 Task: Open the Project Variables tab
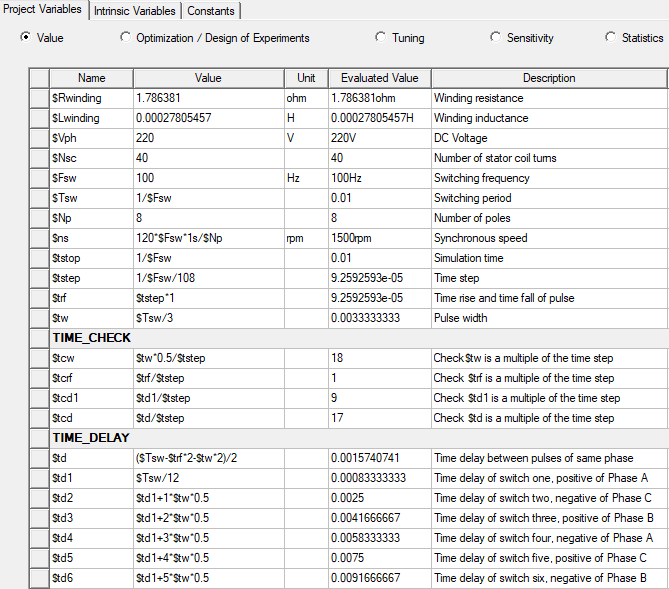pos(43,10)
